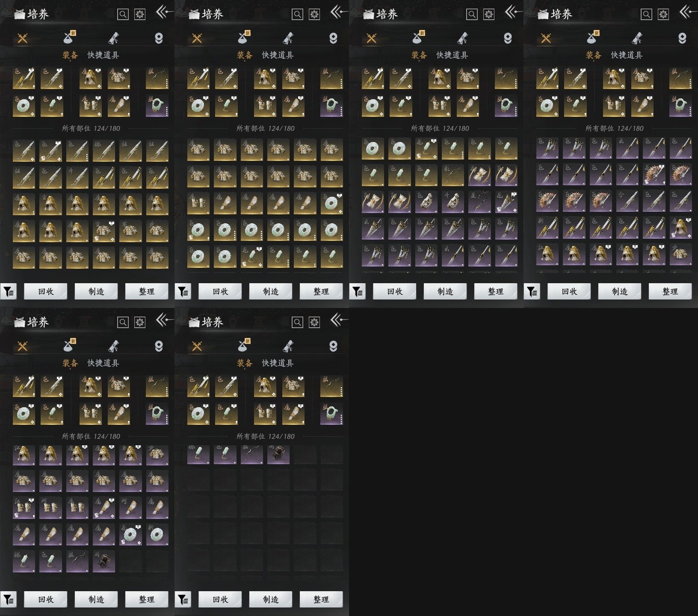
Task: Open the filter icon in the jade-rings-first panel
Action: [357, 292]
